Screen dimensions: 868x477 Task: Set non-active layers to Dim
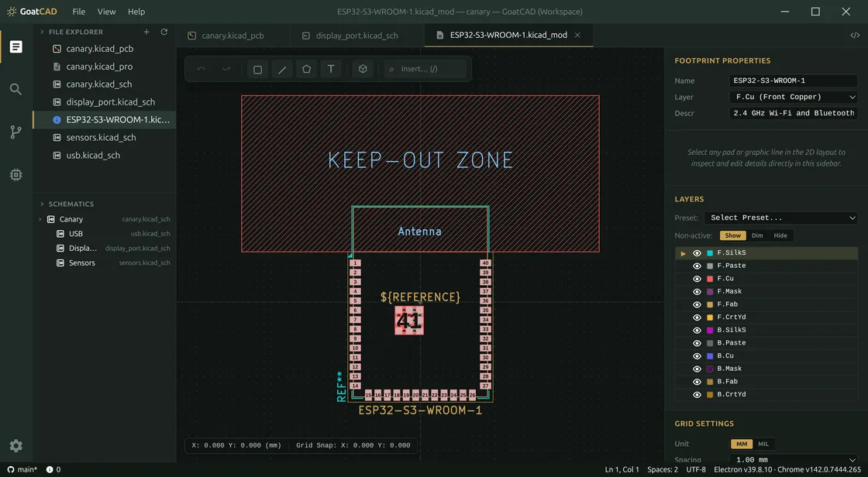(x=756, y=235)
